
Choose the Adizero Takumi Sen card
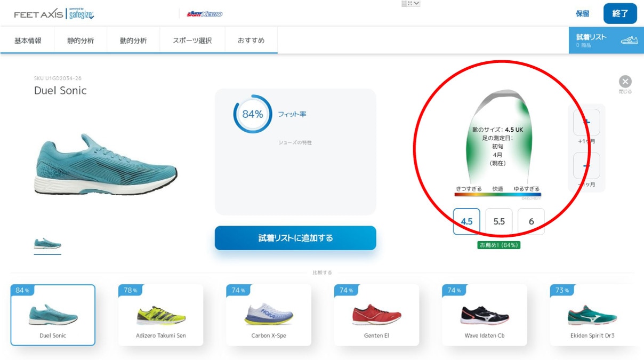pyautogui.click(x=160, y=315)
